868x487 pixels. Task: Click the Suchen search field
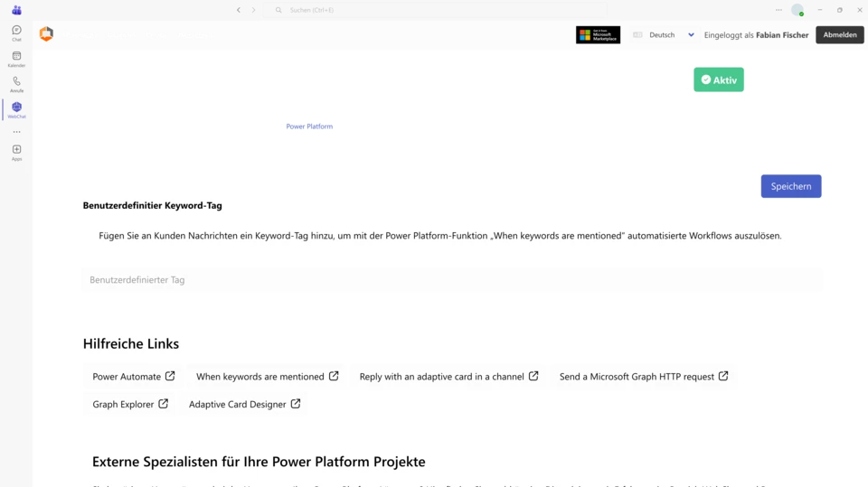[x=435, y=10]
